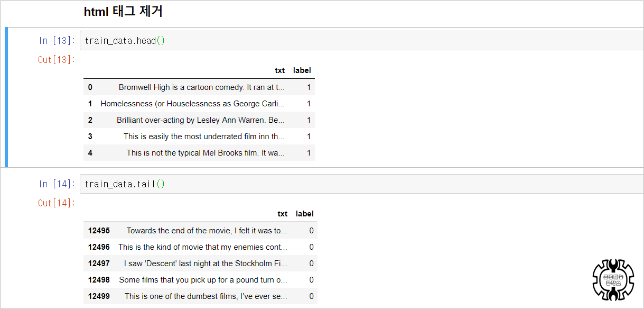Click the 'html 태그 제거' heading

click(123, 12)
